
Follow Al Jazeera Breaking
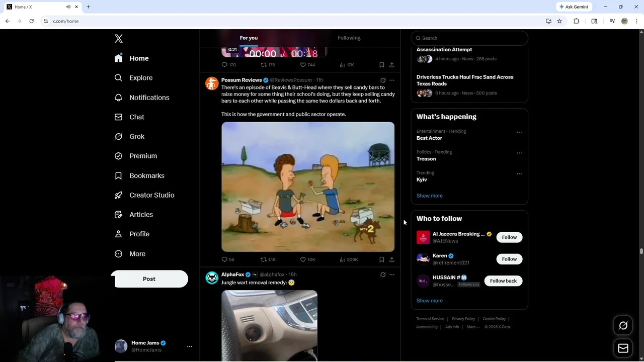(x=509, y=237)
